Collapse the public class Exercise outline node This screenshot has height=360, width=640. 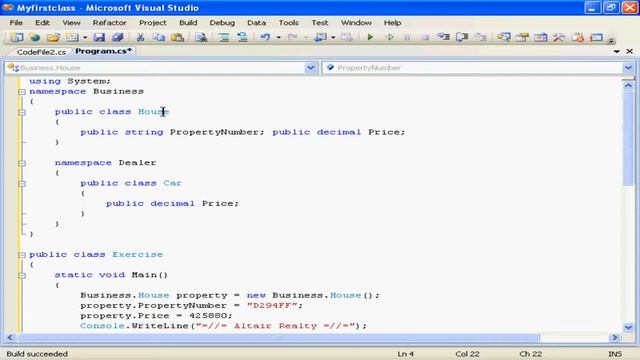[x=22, y=255]
